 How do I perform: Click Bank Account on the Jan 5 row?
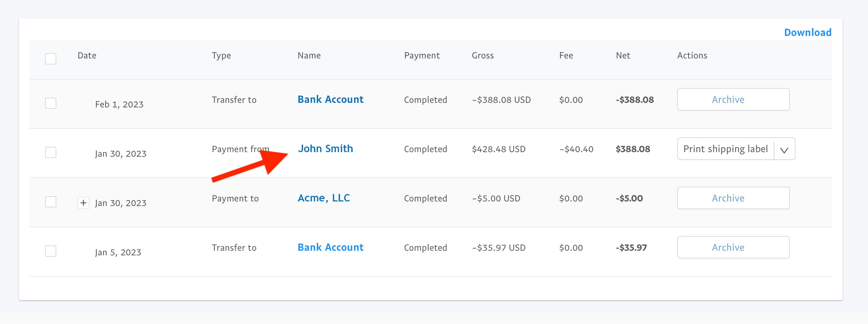tap(330, 247)
